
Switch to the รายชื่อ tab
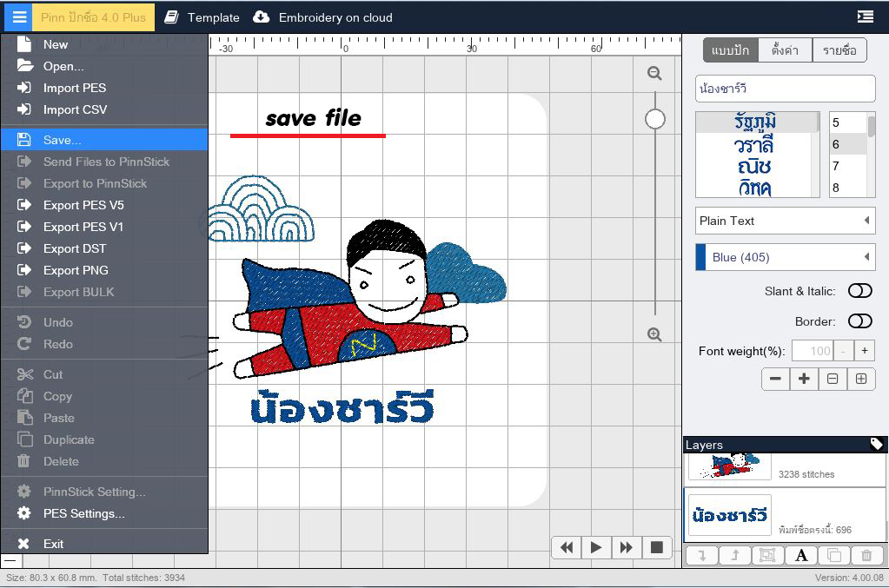[x=839, y=50]
